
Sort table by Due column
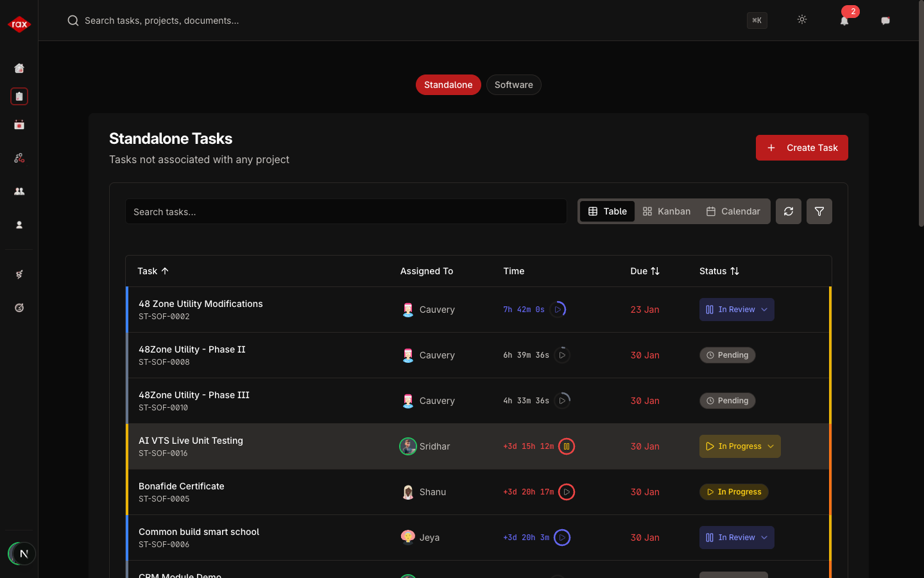pos(645,271)
